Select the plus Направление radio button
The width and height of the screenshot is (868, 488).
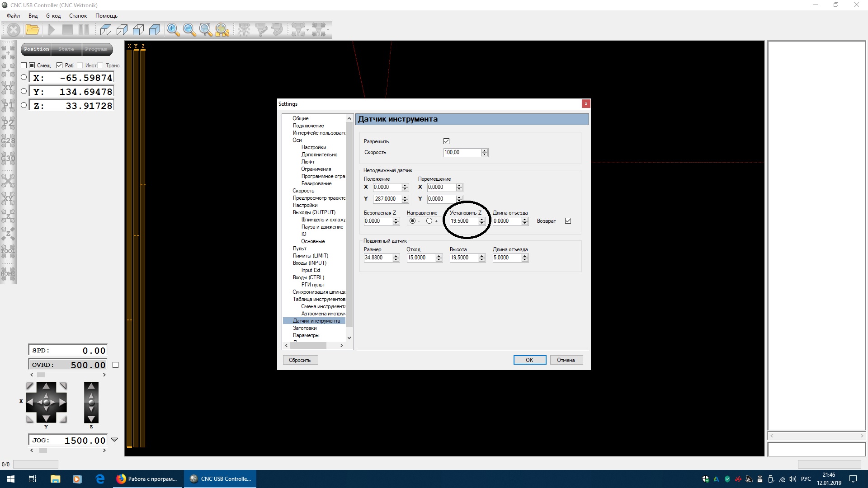click(x=429, y=221)
